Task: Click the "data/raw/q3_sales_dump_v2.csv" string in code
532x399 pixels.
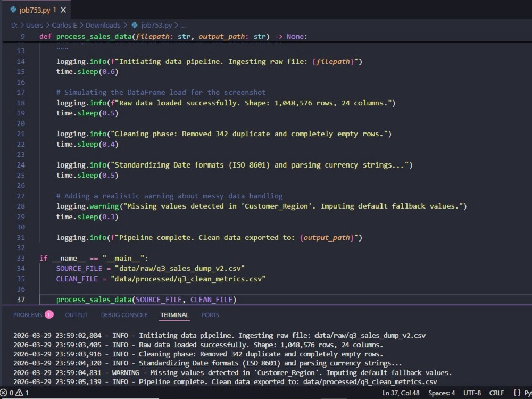Action: (x=179, y=268)
